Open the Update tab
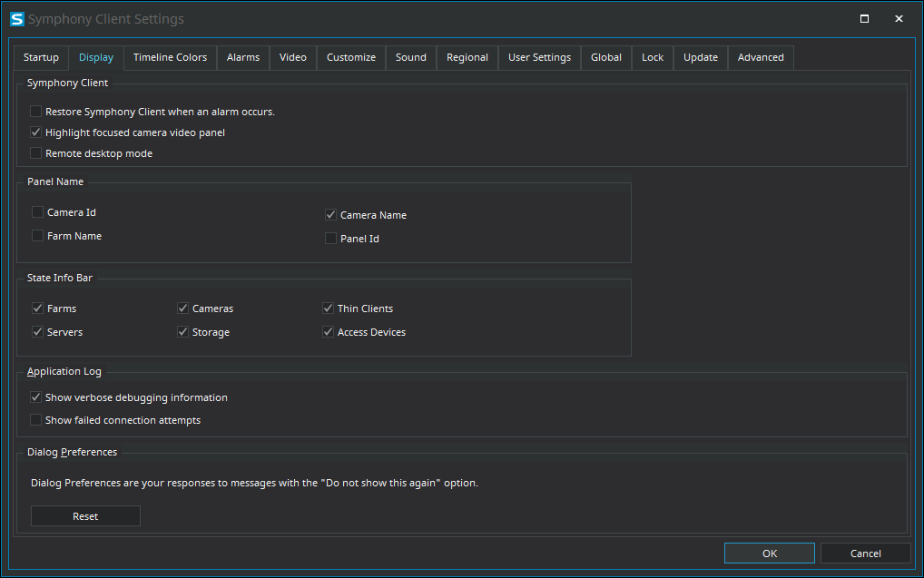924x578 pixels. point(700,57)
